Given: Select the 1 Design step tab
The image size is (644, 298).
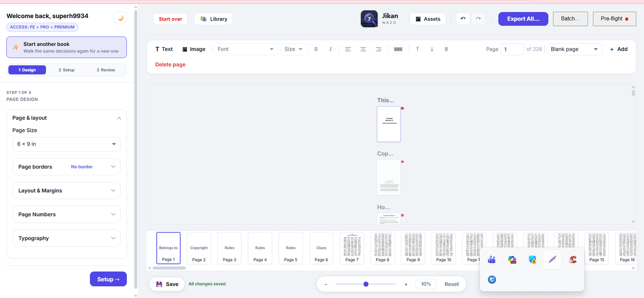Looking at the screenshot, I should pyautogui.click(x=27, y=70).
